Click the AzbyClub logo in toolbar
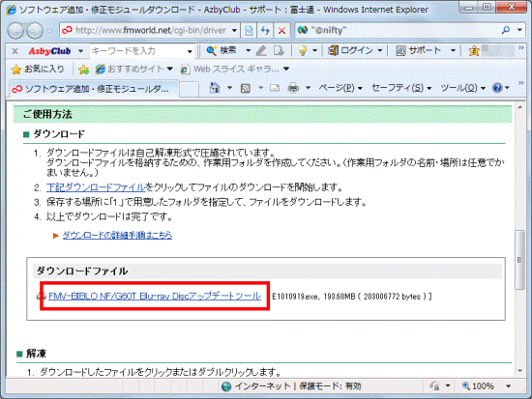532x399 pixels. pos(49,51)
